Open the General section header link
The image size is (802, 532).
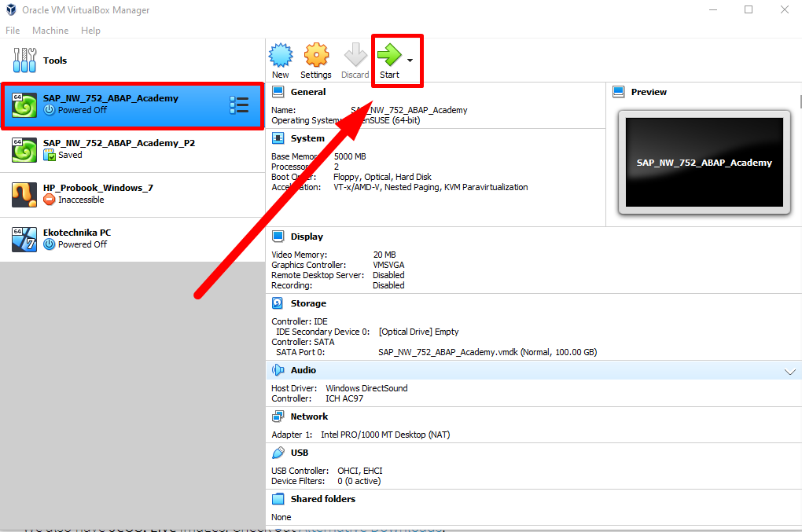[x=308, y=92]
